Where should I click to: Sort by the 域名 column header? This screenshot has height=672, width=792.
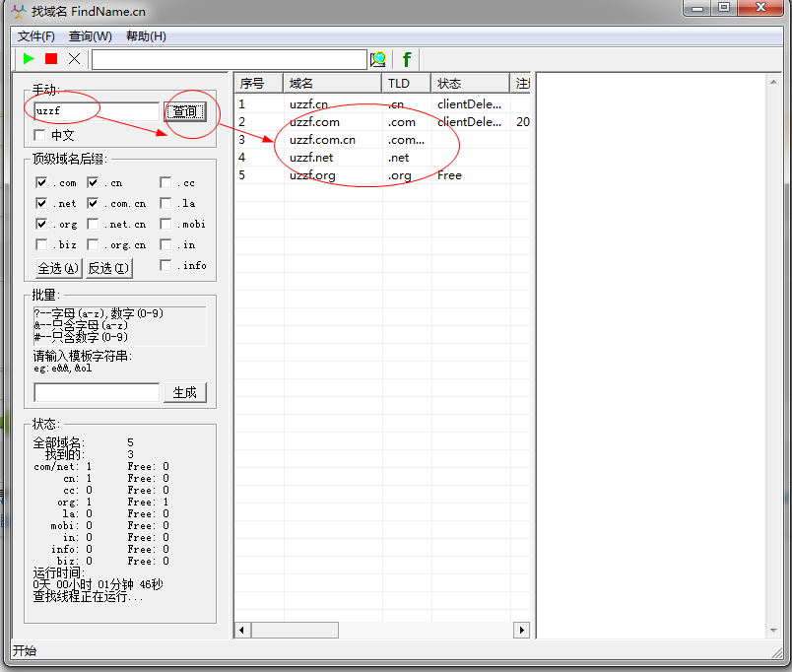(x=332, y=84)
